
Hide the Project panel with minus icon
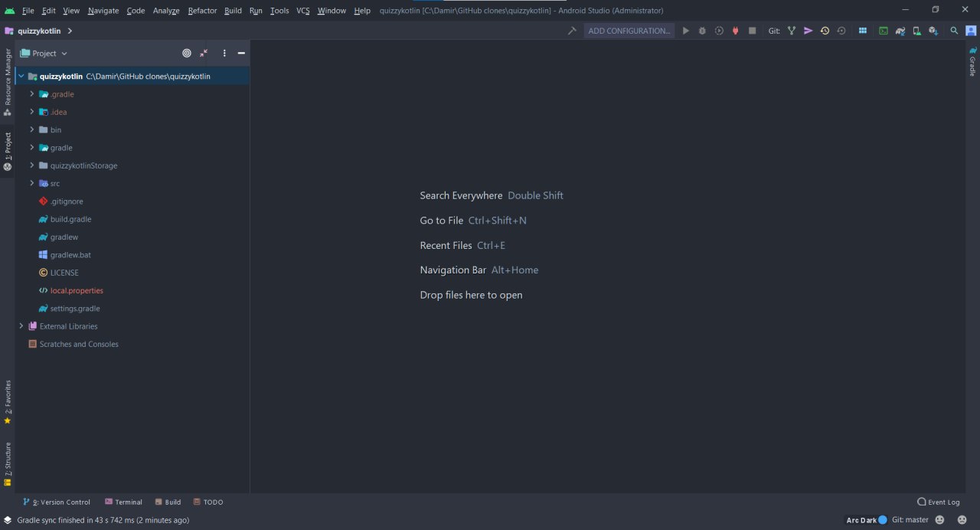pyautogui.click(x=241, y=53)
